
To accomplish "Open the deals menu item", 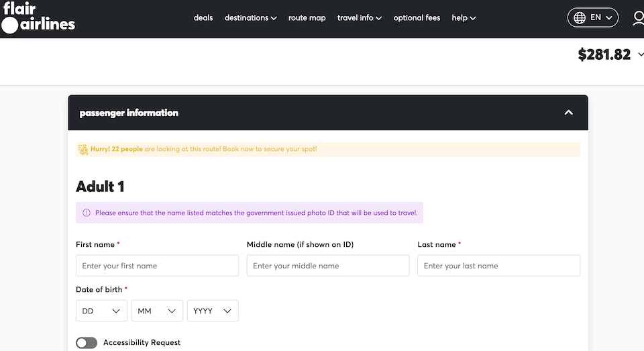I will (203, 18).
